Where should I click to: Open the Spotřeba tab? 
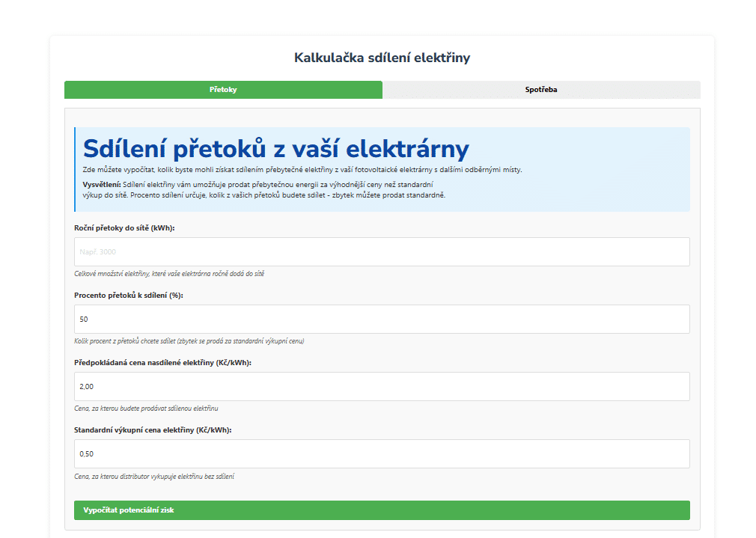[x=541, y=90]
